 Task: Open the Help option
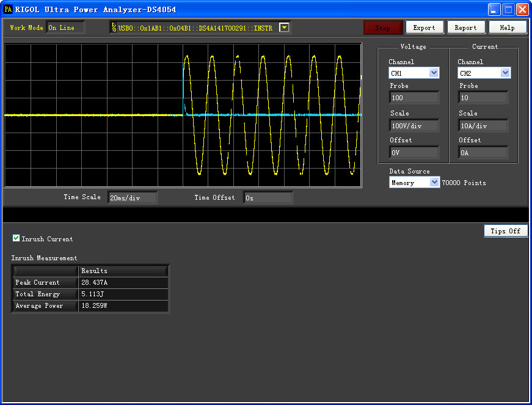(507, 27)
